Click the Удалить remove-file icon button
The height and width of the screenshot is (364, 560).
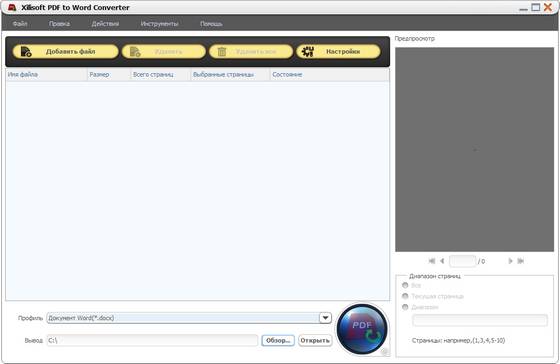pyautogui.click(x=135, y=51)
